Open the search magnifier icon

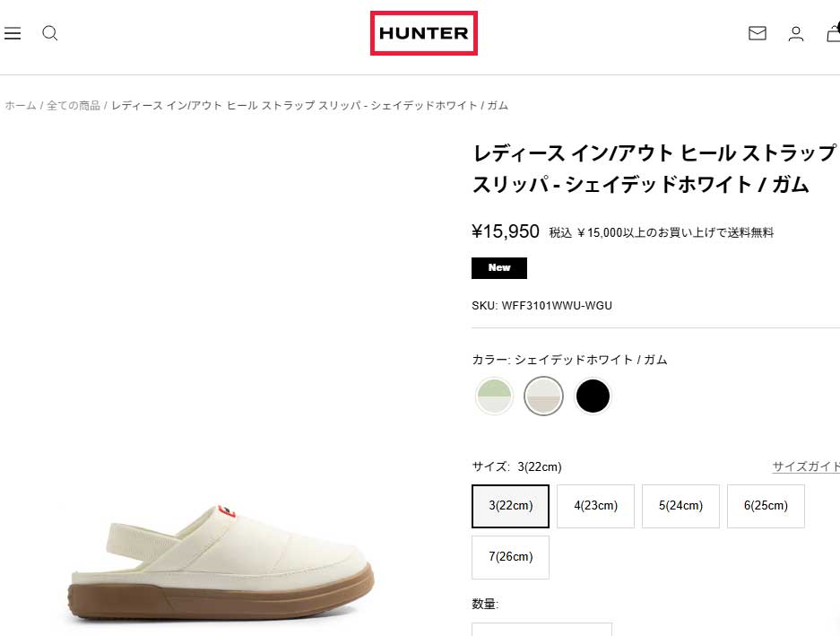pyautogui.click(x=50, y=33)
